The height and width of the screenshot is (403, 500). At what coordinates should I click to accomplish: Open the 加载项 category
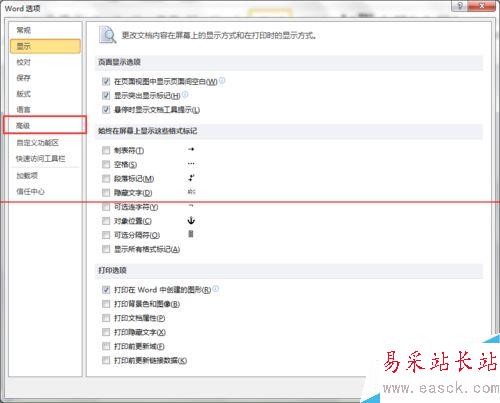(x=45, y=176)
